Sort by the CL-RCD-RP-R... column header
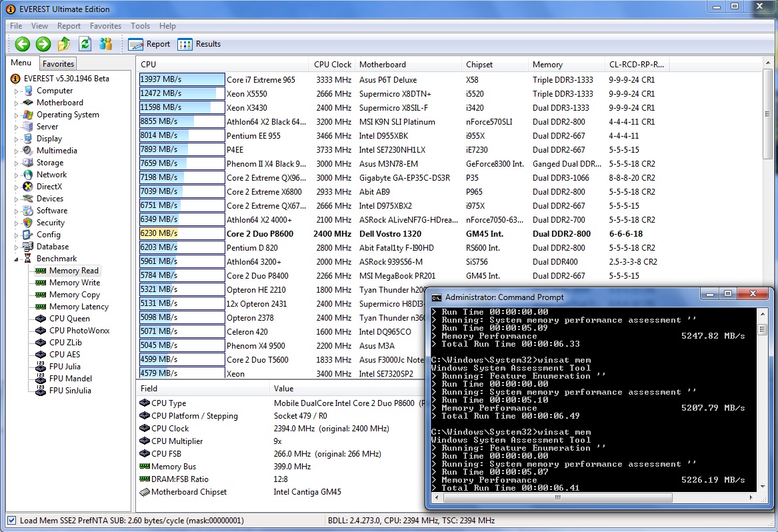Screen dimensions: 778x532 pyautogui.click(x=638, y=65)
